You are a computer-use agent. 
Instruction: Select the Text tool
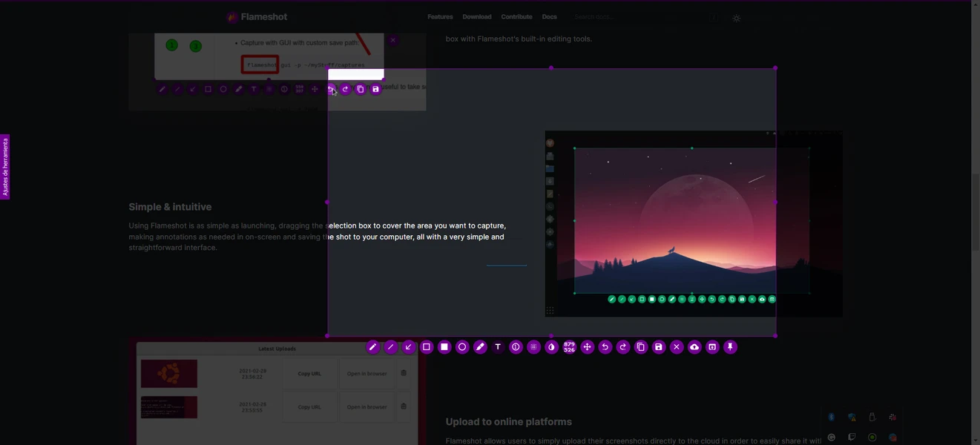(498, 347)
